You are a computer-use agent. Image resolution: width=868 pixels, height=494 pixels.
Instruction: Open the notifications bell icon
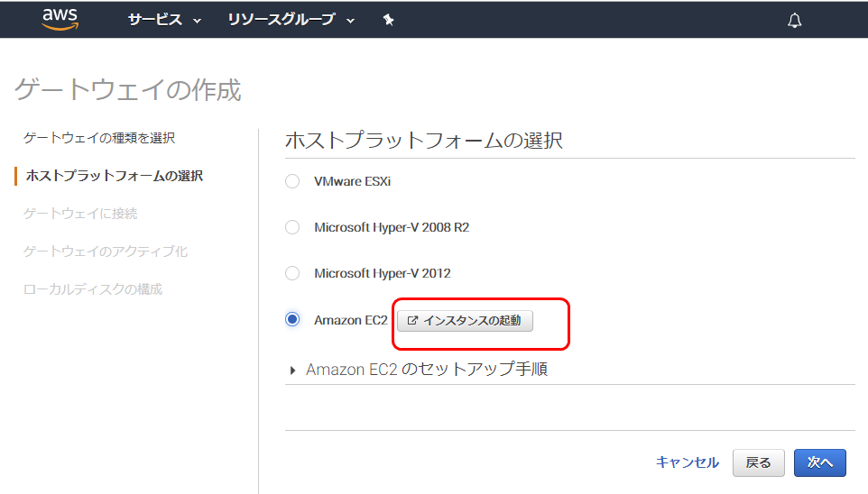[794, 21]
